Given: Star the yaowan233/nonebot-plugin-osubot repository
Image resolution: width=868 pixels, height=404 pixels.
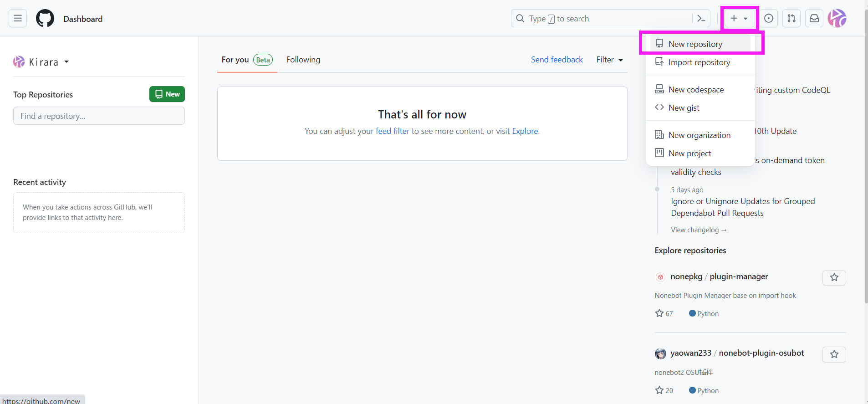Looking at the screenshot, I should coord(834,354).
